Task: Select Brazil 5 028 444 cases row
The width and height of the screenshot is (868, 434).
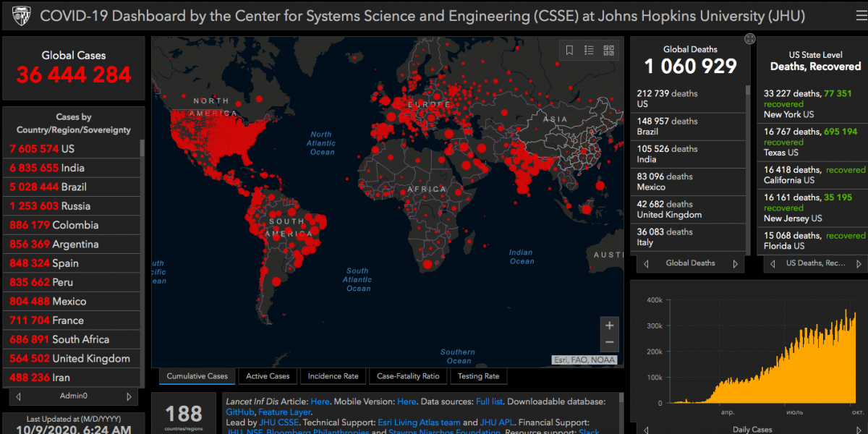Action: (x=71, y=187)
